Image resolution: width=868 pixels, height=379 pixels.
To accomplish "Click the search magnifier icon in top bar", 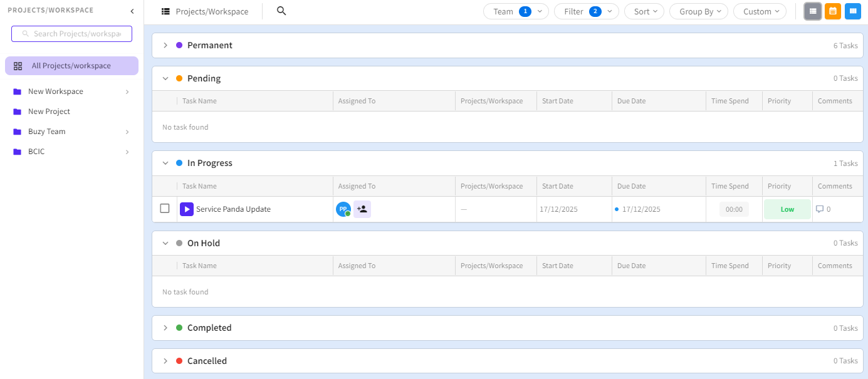I will pos(281,11).
